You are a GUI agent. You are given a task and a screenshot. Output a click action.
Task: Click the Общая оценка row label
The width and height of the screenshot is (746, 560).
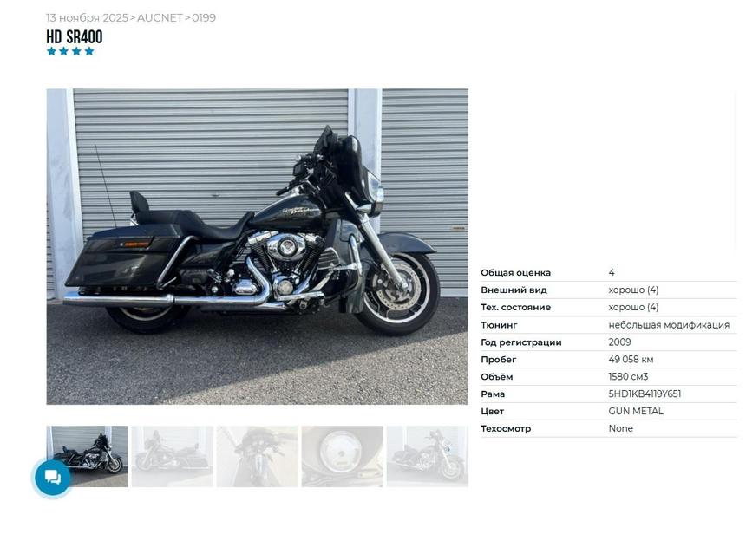click(x=516, y=273)
